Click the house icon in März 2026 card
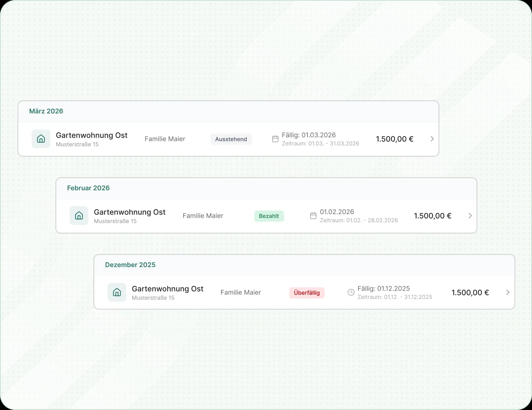The width and height of the screenshot is (532, 410). tap(41, 139)
